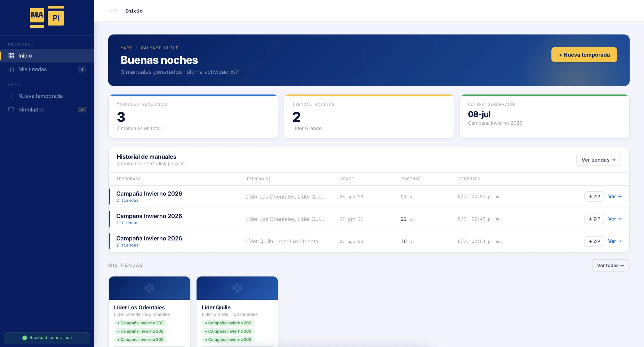Select Inicio in the sidebar menu
This screenshot has height=347, width=644.
tap(47, 56)
